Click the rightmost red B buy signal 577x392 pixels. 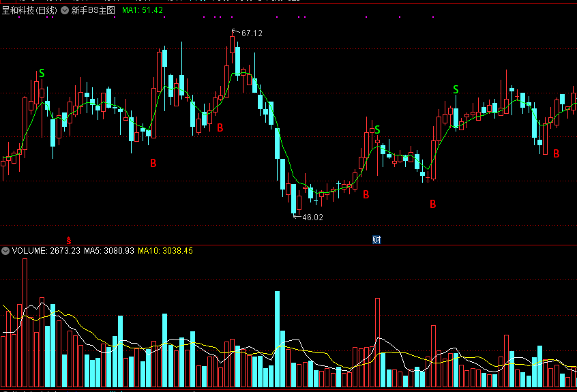coord(557,153)
